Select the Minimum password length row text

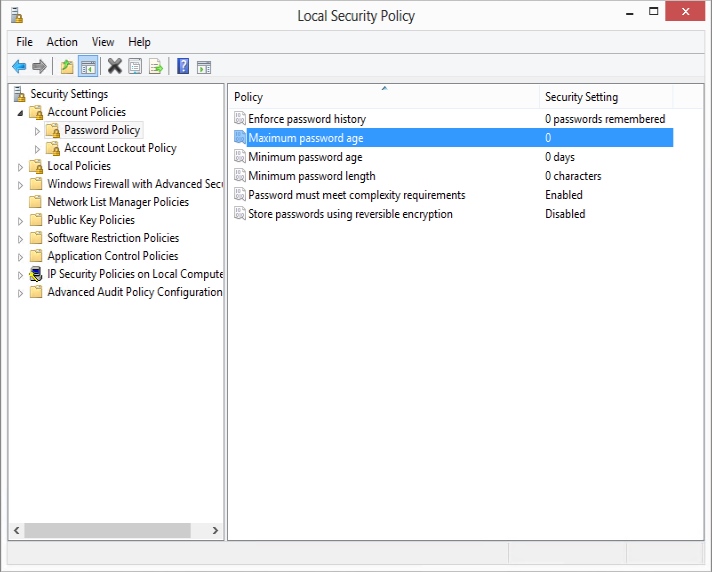tap(312, 176)
